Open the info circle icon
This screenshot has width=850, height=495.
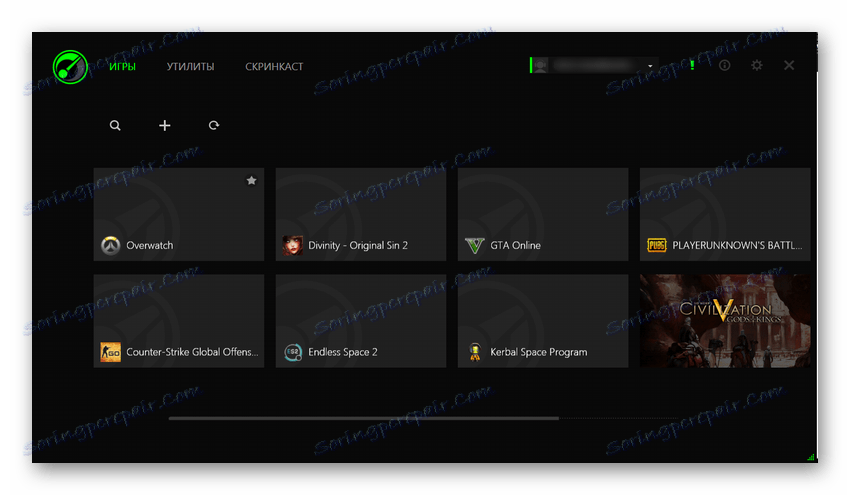pyautogui.click(x=724, y=66)
